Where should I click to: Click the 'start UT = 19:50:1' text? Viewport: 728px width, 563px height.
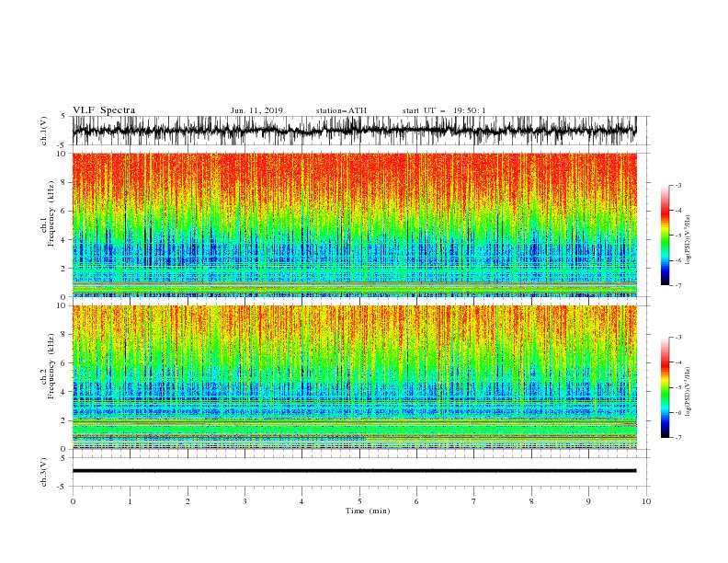click(x=444, y=110)
